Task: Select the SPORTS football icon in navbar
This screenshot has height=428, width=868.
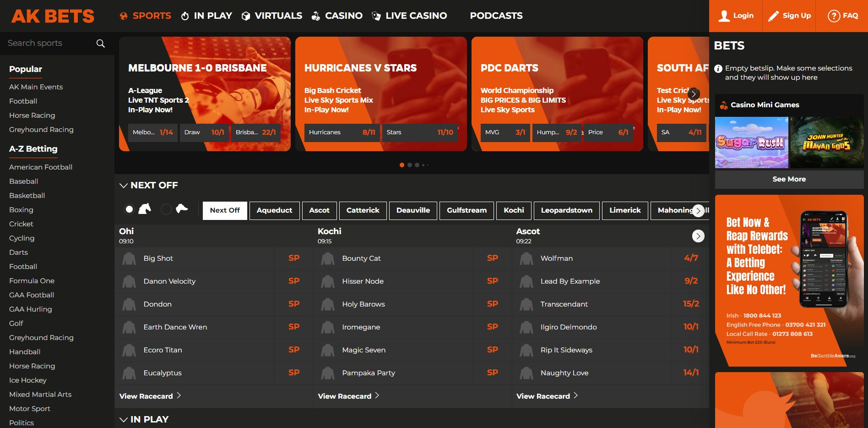Action: pyautogui.click(x=124, y=15)
